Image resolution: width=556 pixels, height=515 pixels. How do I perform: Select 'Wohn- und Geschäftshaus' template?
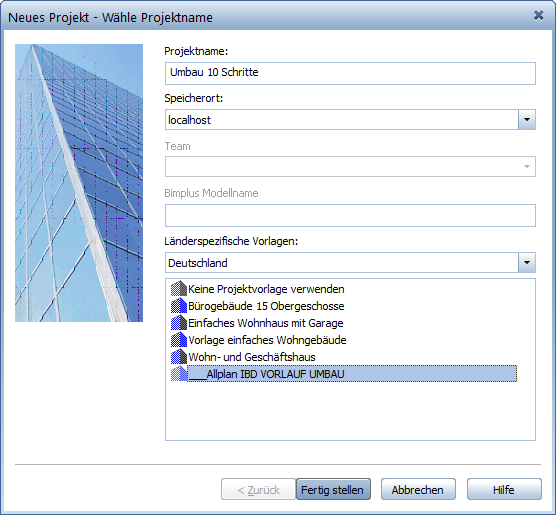click(x=252, y=357)
